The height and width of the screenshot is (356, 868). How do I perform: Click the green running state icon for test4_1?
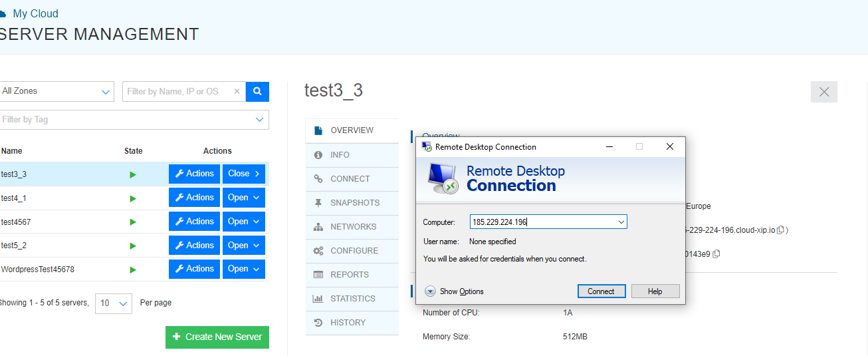point(133,198)
